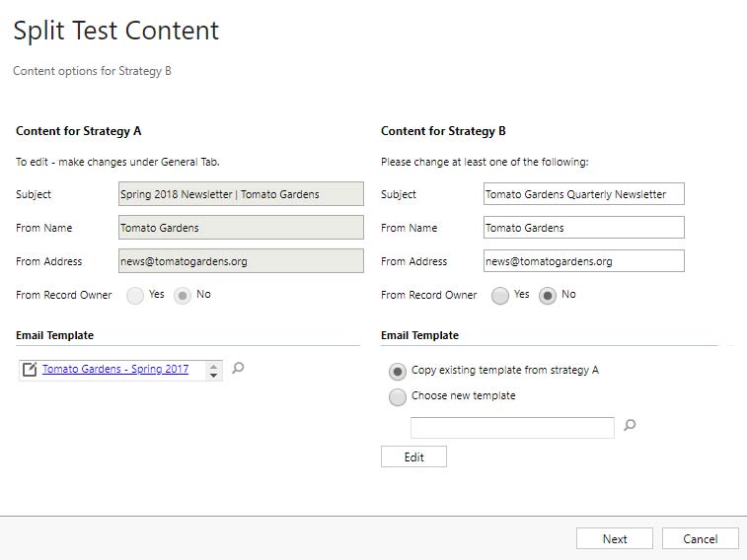Image resolution: width=747 pixels, height=560 pixels.
Task: Select No for Strategy B Record Owner
Action: click(x=547, y=295)
